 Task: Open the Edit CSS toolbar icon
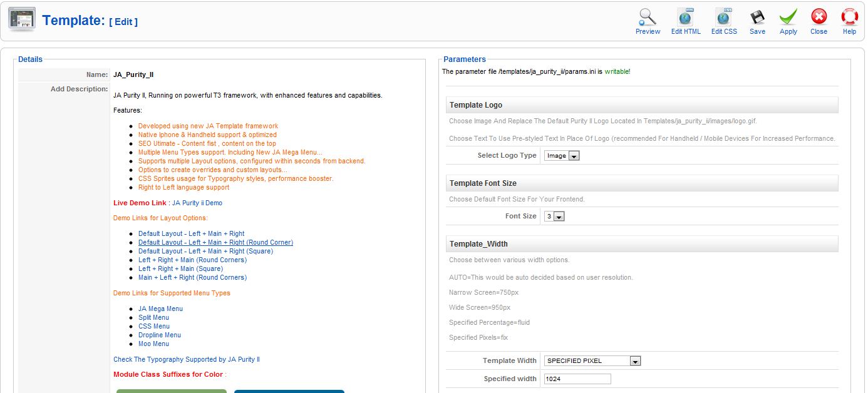point(724,17)
